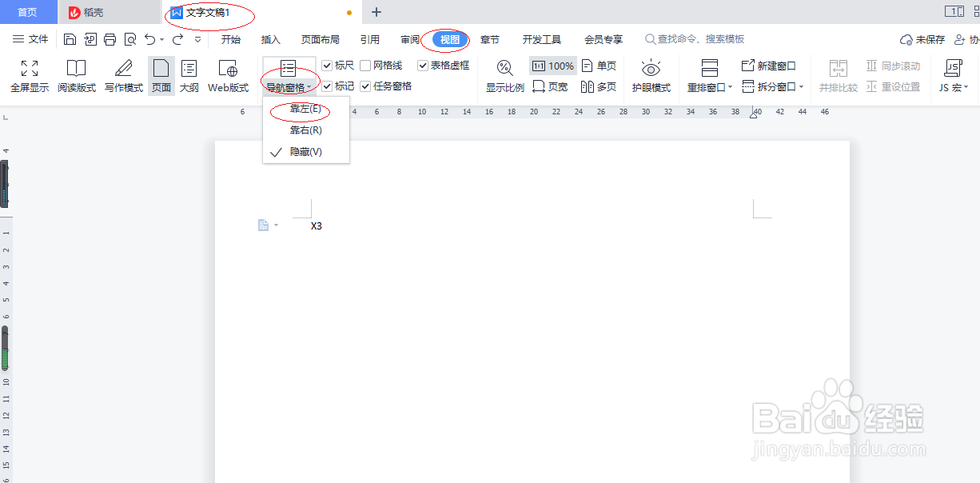Switch to outline view (大纲)
The height and width of the screenshot is (483, 980).
pos(189,76)
